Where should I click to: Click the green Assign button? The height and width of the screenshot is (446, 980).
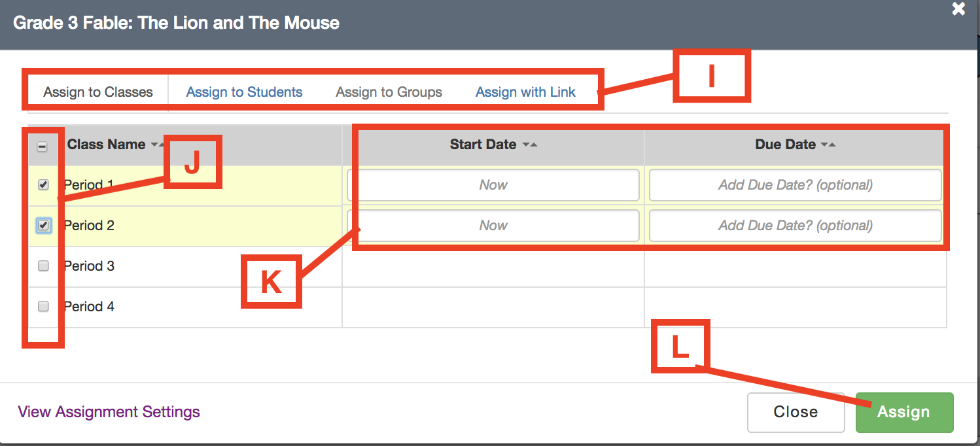point(903,412)
